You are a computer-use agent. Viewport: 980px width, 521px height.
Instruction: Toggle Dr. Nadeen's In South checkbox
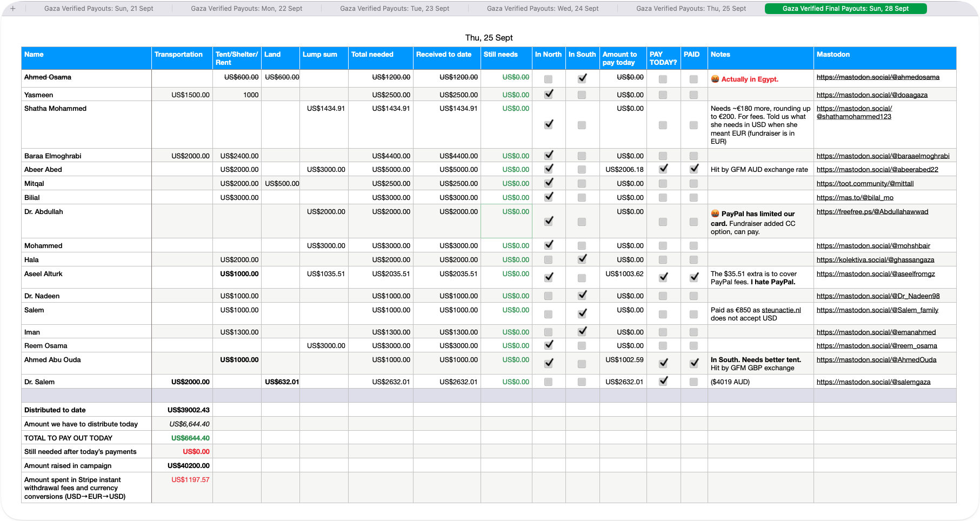582,296
